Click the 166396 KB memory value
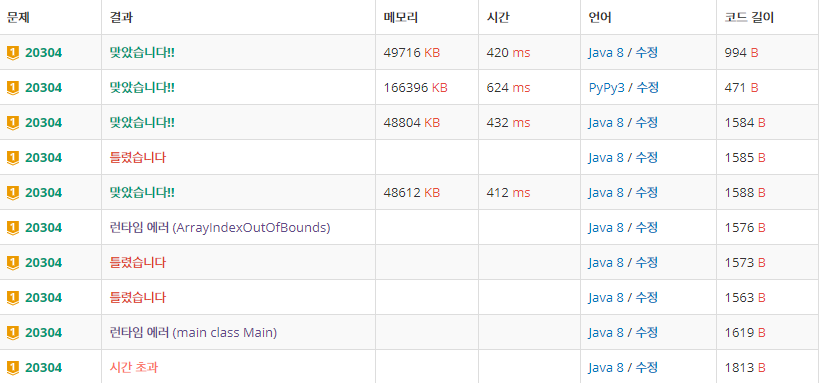 pos(415,87)
